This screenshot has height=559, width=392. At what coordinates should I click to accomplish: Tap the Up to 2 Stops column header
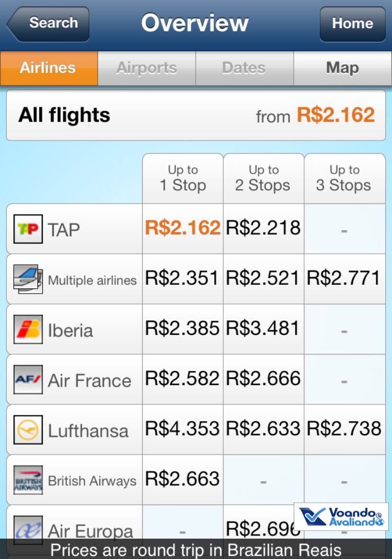(263, 178)
